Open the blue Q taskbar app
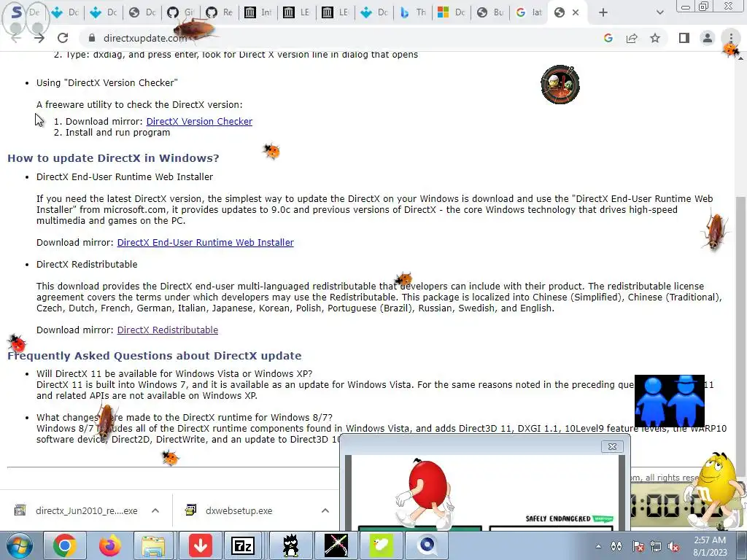 426,545
